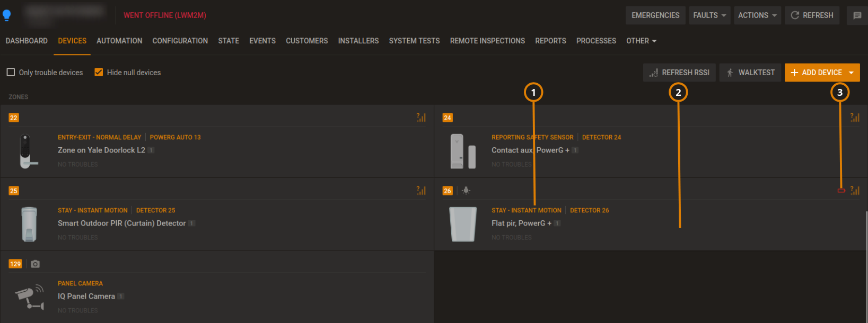
Task: Expand the Add Device dropdown arrow
Action: [x=851, y=73]
